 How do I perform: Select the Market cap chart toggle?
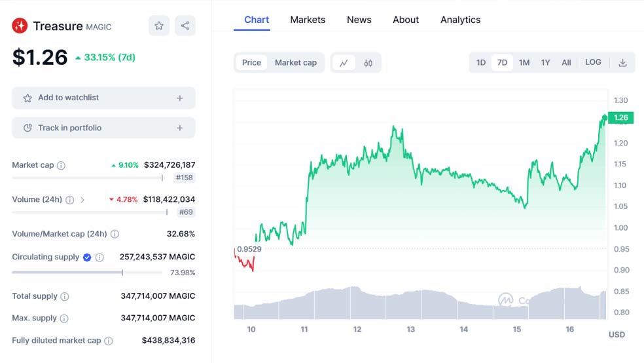(x=296, y=62)
